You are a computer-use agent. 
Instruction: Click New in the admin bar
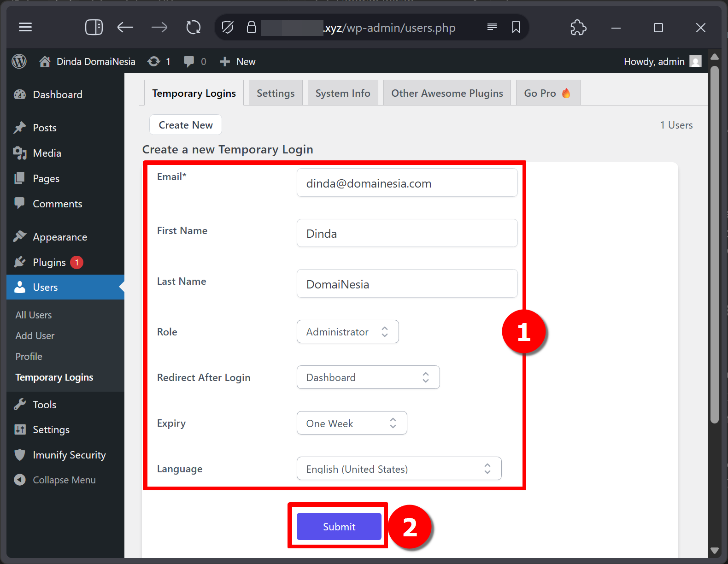click(x=237, y=61)
